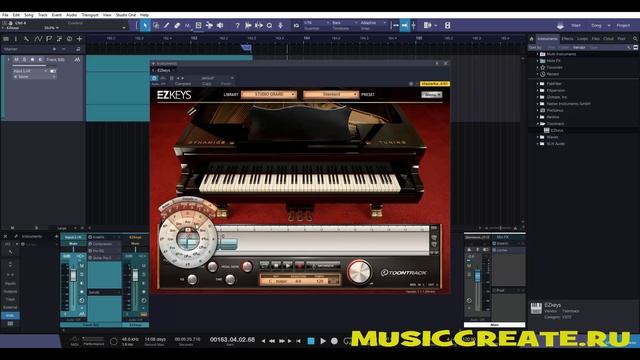Expand the Favorites folder
The height and width of the screenshot is (360, 640).
pos(538,67)
